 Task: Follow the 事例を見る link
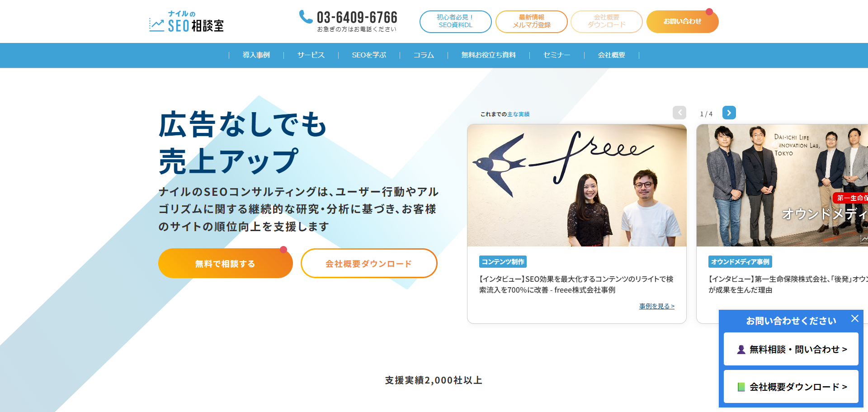coord(656,306)
